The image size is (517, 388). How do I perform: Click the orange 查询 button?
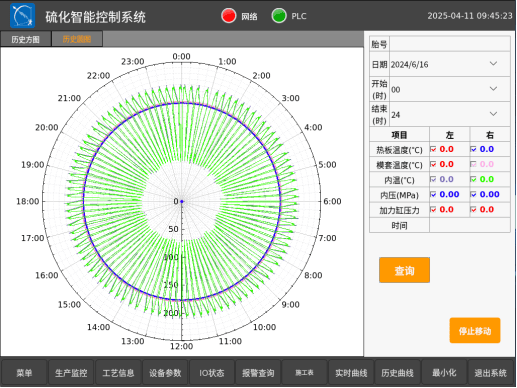pyautogui.click(x=404, y=270)
